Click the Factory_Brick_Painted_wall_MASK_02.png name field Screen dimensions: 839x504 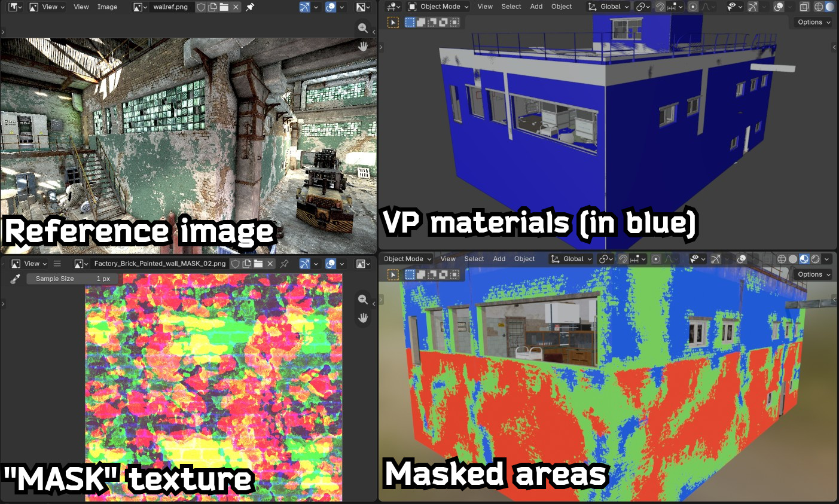(160, 264)
